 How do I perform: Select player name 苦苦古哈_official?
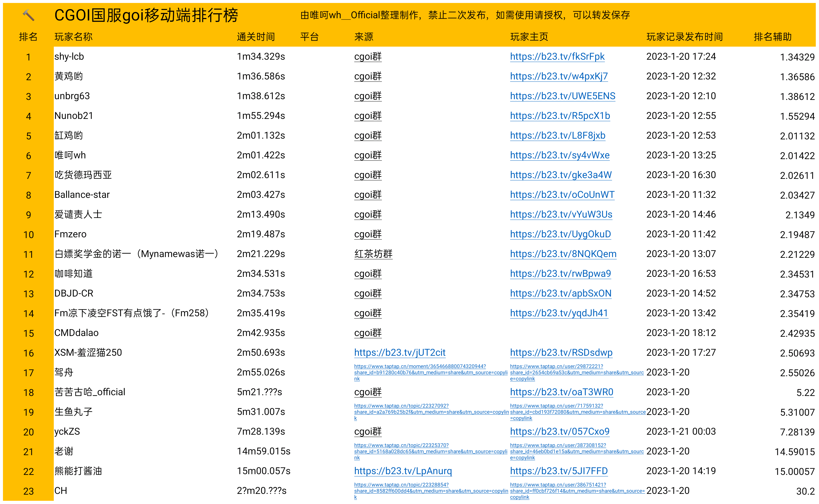[90, 392]
